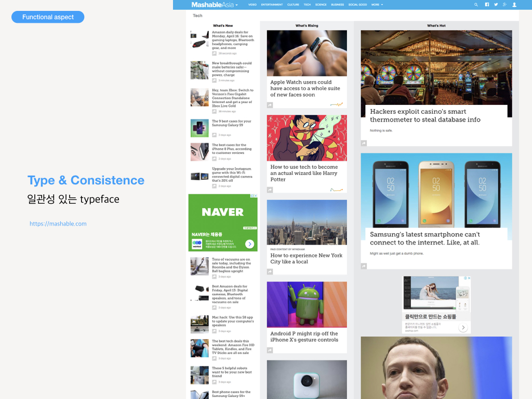Share the Apple Watch faces article
This screenshot has height=399, width=532.
[270, 105]
